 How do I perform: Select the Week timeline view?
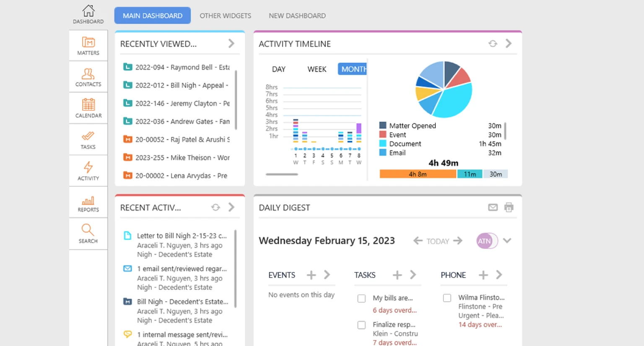pos(317,69)
